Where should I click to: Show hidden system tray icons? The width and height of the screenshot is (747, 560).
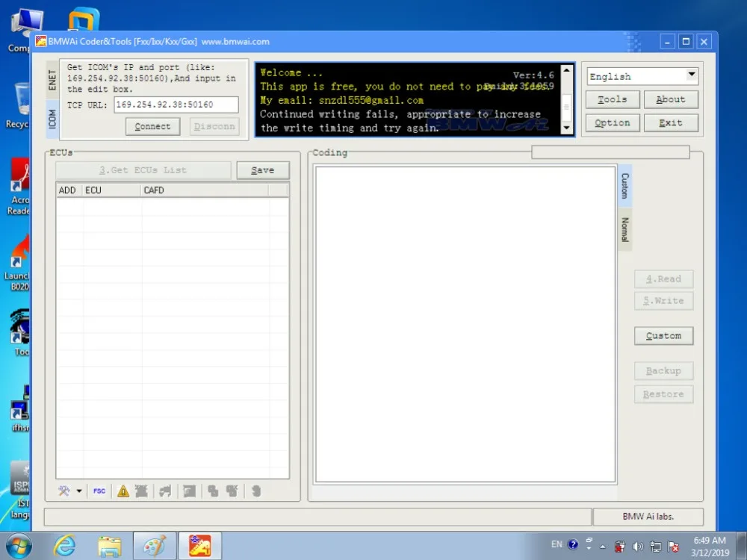[x=603, y=546]
